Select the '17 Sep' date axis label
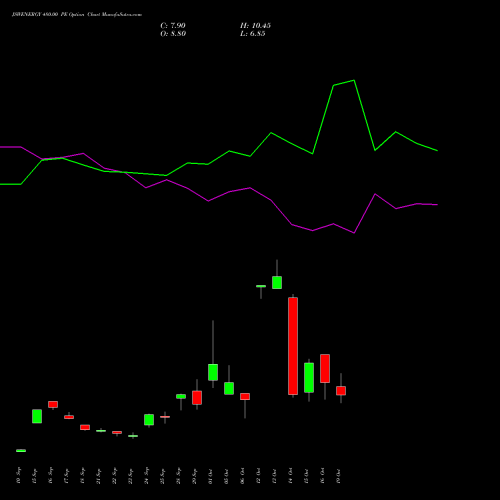Image resolution: width=500 pixels, height=500 pixels. click(66, 476)
